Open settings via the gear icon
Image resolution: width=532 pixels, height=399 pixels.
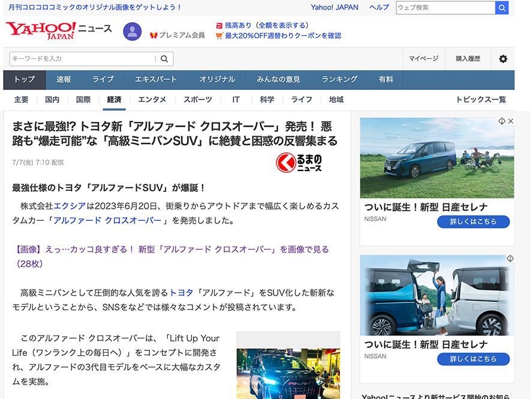pos(503,59)
